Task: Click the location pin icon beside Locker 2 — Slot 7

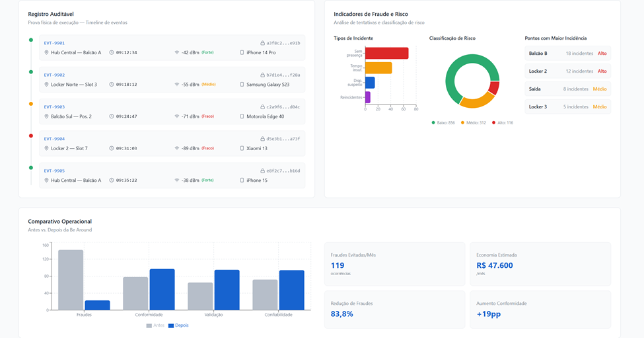Action: pos(46,148)
